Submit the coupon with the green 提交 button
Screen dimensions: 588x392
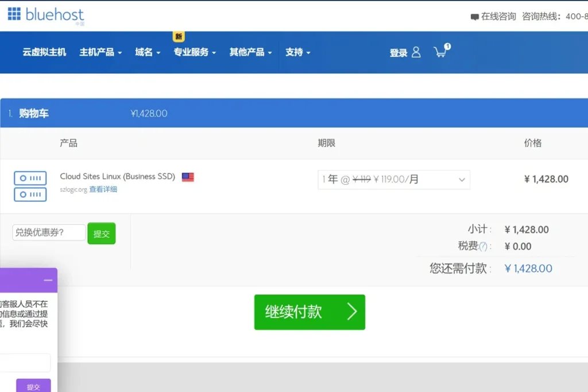coord(101,233)
